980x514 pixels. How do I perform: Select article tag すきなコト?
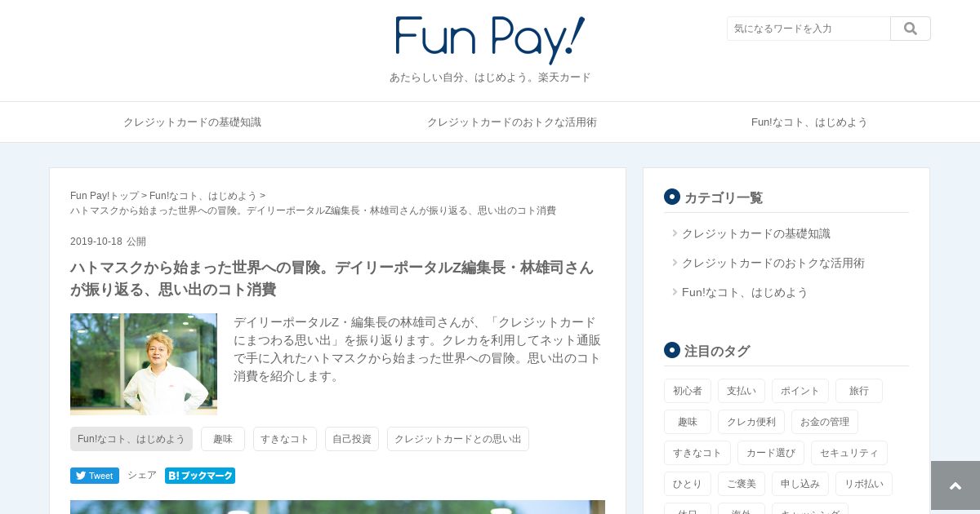(x=285, y=439)
